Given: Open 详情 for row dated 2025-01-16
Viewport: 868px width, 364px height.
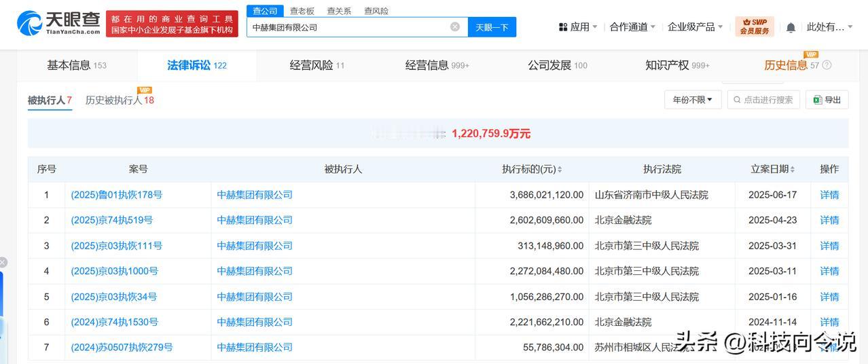Looking at the screenshot, I should coord(829,297).
